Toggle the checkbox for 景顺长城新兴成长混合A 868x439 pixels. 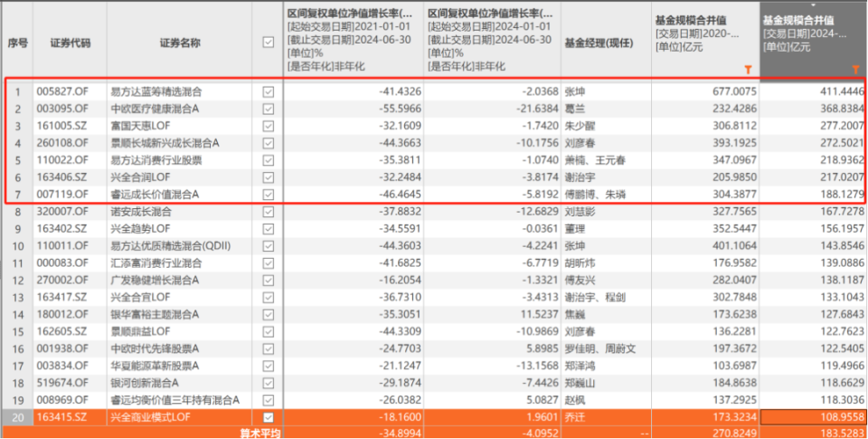(x=269, y=144)
